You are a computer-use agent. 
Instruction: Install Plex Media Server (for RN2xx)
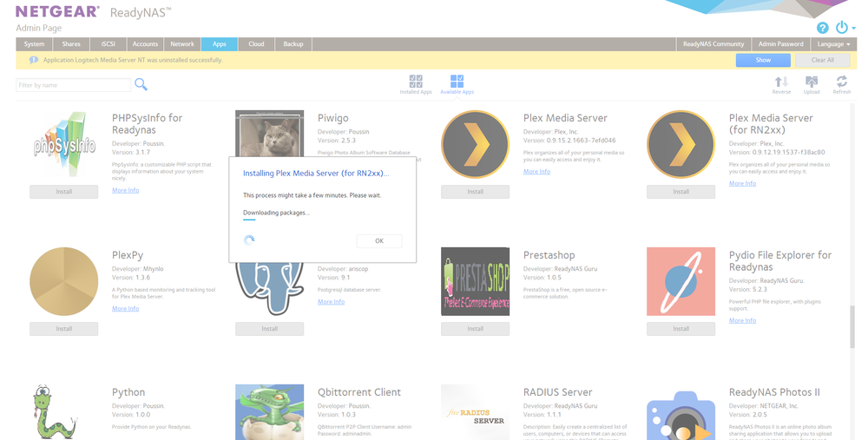(x=681, y=192)
